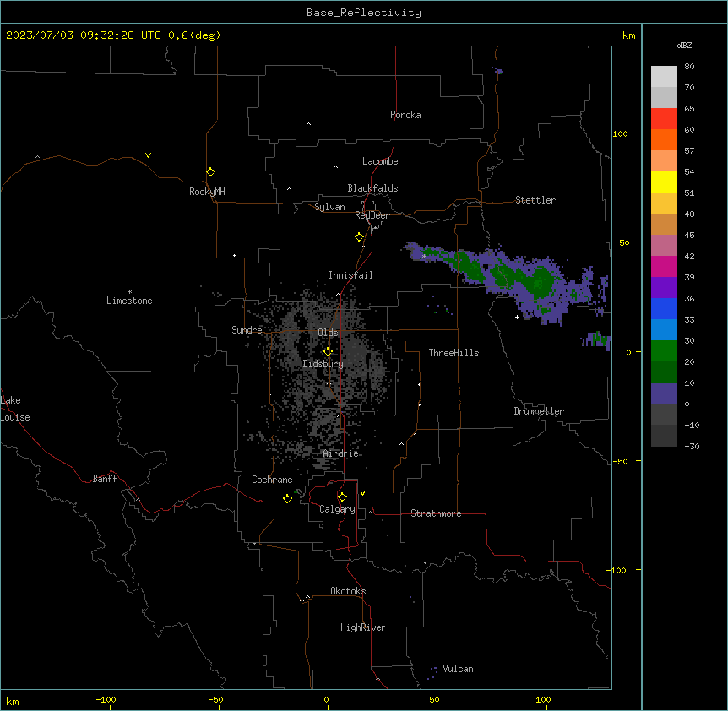728x711 pixels.
Task: Select the dark green 20-10 dBZ swatch
Action: 664,372
